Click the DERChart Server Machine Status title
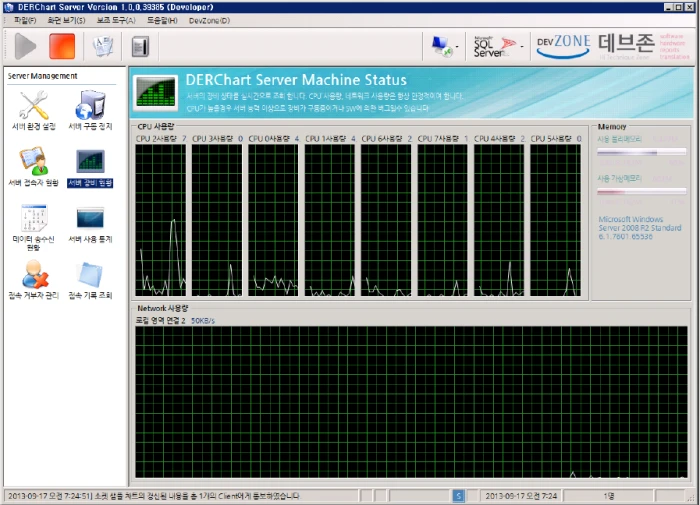This screenshot has width=700, height=505. pos(296,80)
